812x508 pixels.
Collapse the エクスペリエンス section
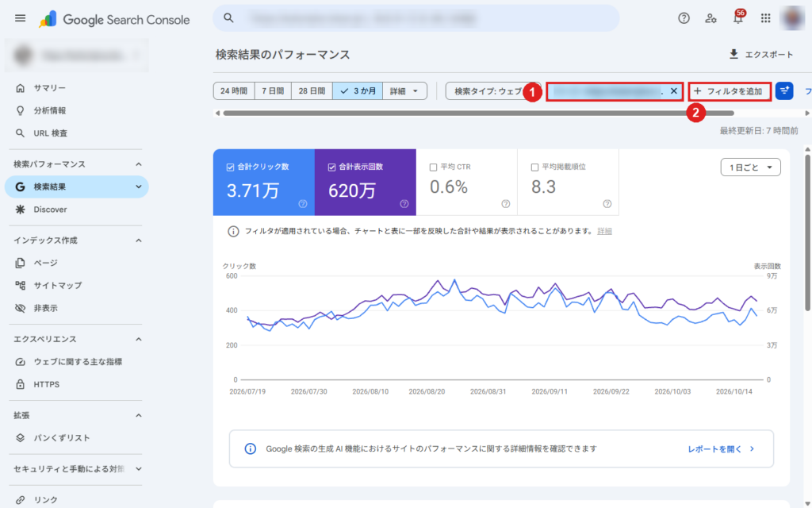(x=138, y=339)
